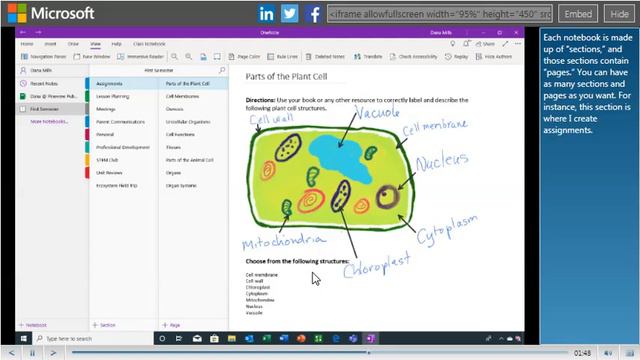Toggle Rule Lines
Viewport: 640px width, 360px height.
pyautogui.click(x=282, y=57)
